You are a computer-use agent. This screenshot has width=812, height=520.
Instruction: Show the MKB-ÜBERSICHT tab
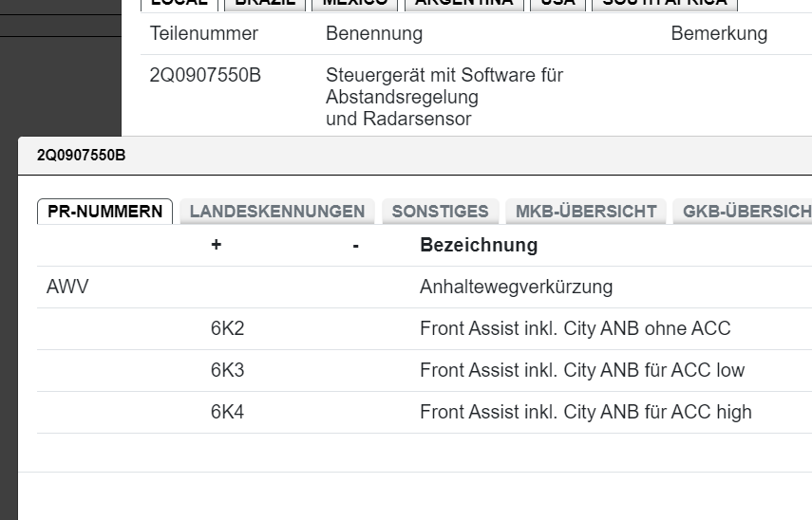click(586, 212)
